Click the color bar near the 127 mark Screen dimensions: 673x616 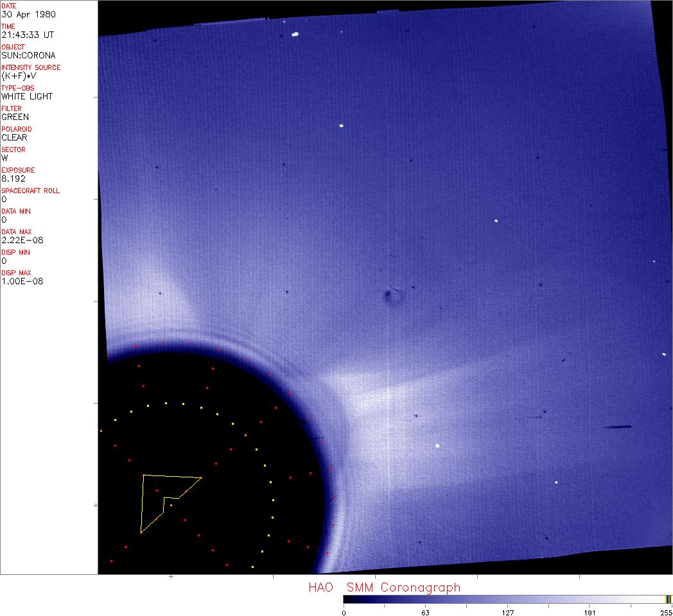(507, 599)
